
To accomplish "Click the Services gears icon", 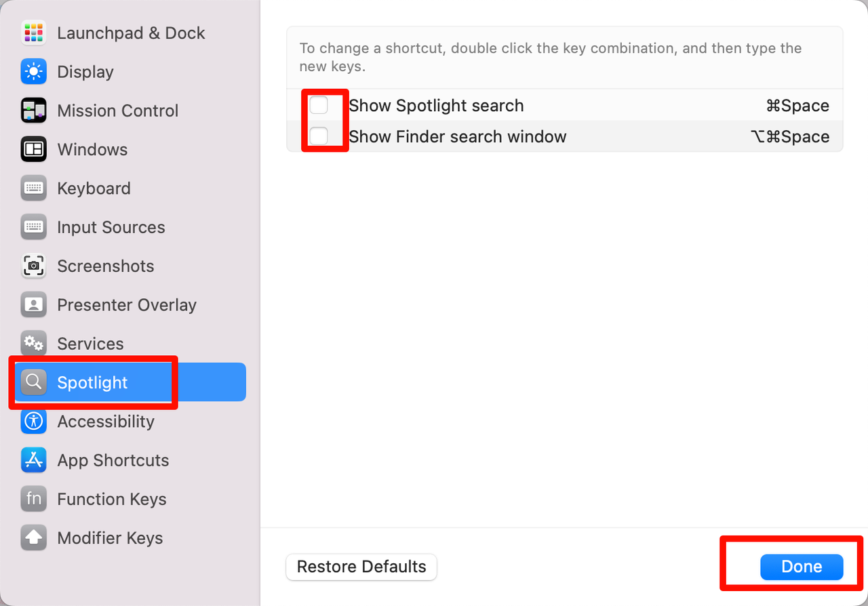I will pos(33,344).
